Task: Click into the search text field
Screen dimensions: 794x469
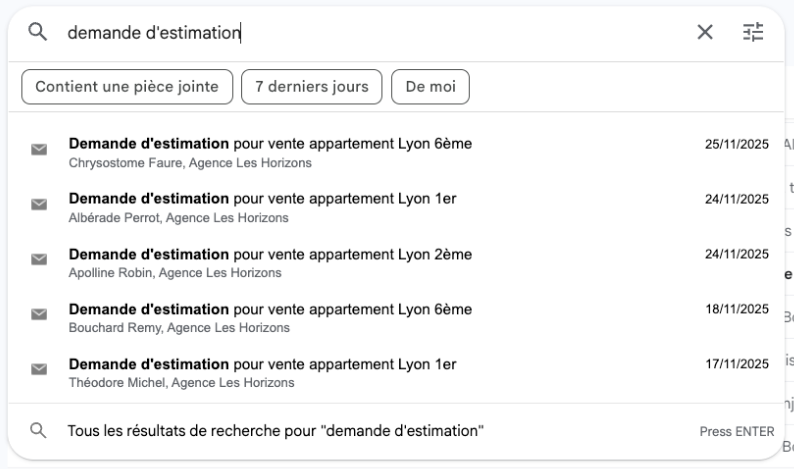Action: click(400, 32)
